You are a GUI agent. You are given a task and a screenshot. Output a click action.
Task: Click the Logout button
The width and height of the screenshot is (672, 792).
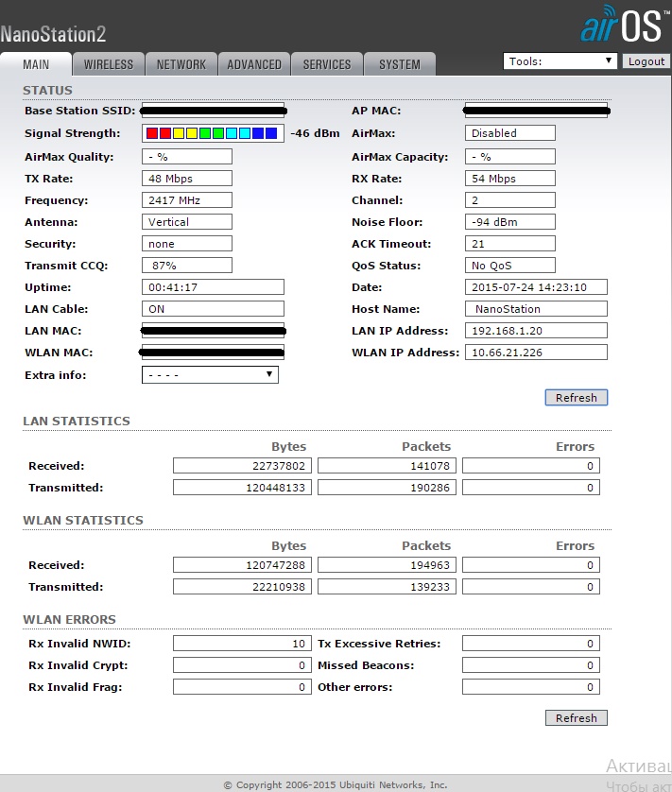646,61
